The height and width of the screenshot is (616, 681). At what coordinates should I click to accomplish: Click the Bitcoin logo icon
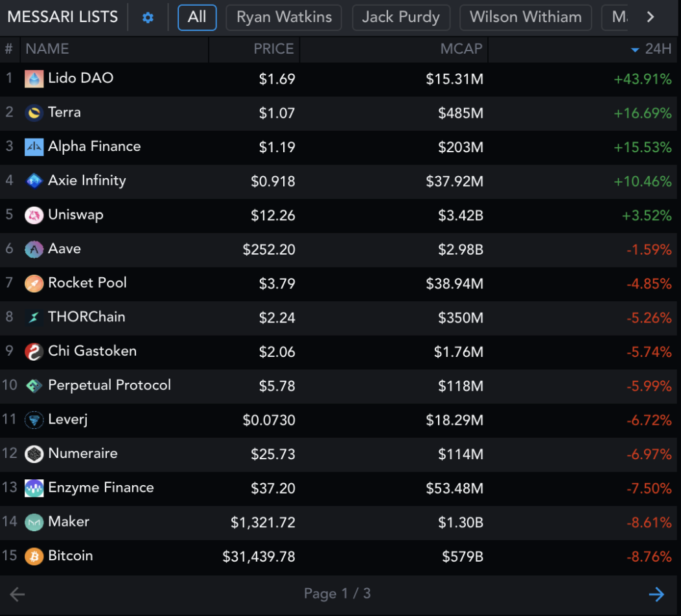34,556
